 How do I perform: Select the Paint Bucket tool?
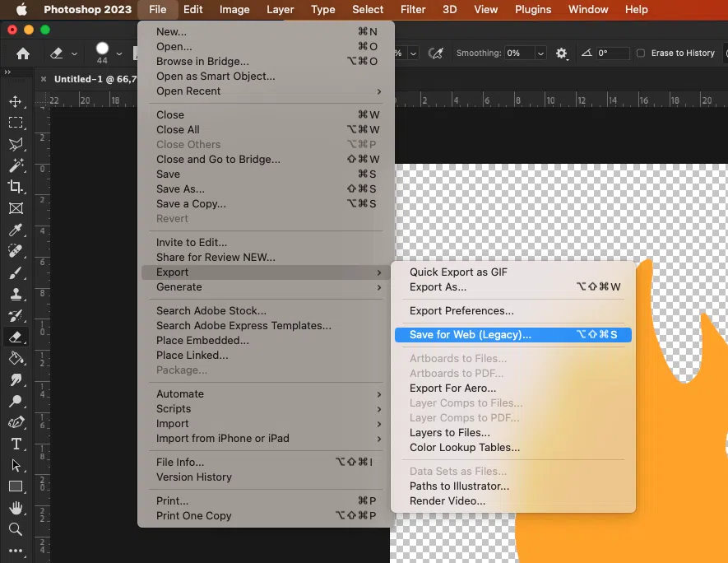[16, 358]
